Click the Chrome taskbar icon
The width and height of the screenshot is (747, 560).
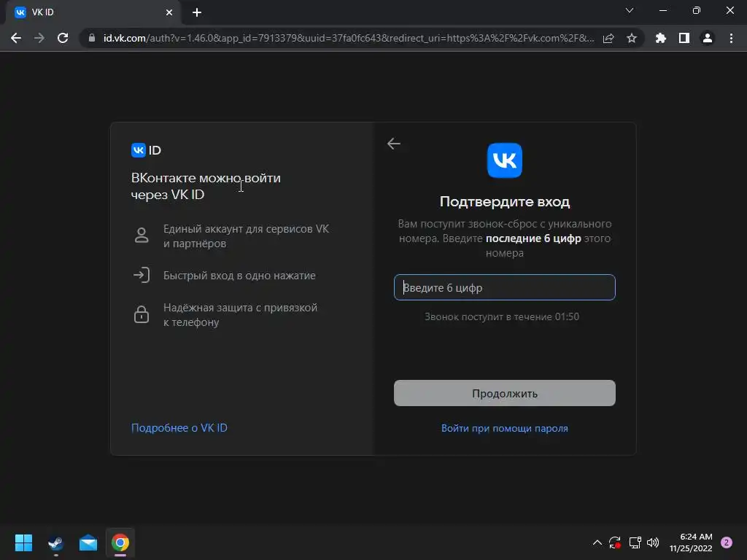120,542
